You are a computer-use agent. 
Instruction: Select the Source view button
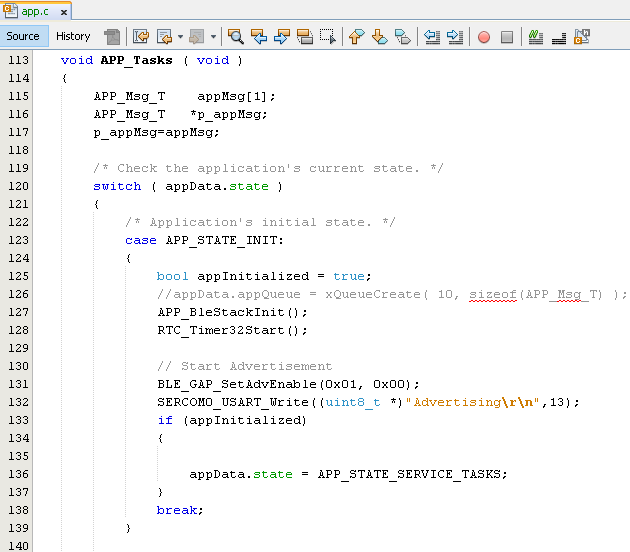click(23, 36)
